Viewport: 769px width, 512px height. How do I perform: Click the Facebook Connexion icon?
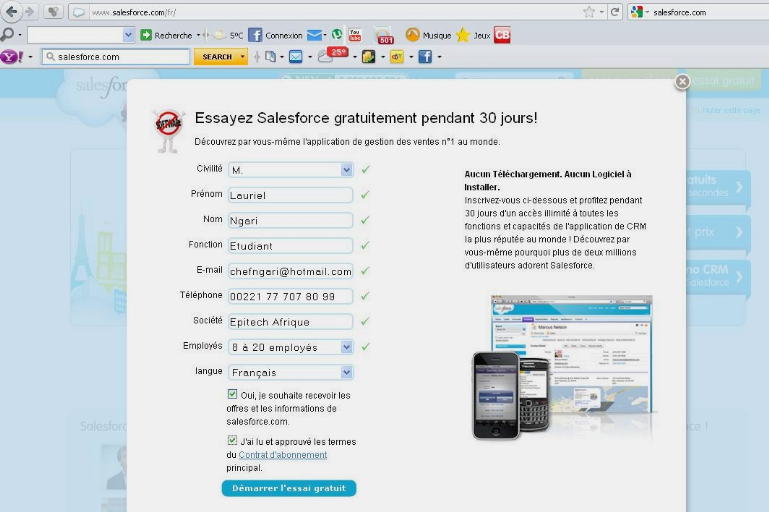255,35
